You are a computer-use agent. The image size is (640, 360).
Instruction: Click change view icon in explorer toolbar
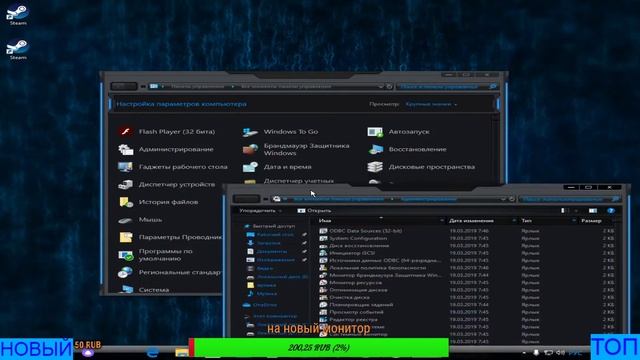coord(564,211)
